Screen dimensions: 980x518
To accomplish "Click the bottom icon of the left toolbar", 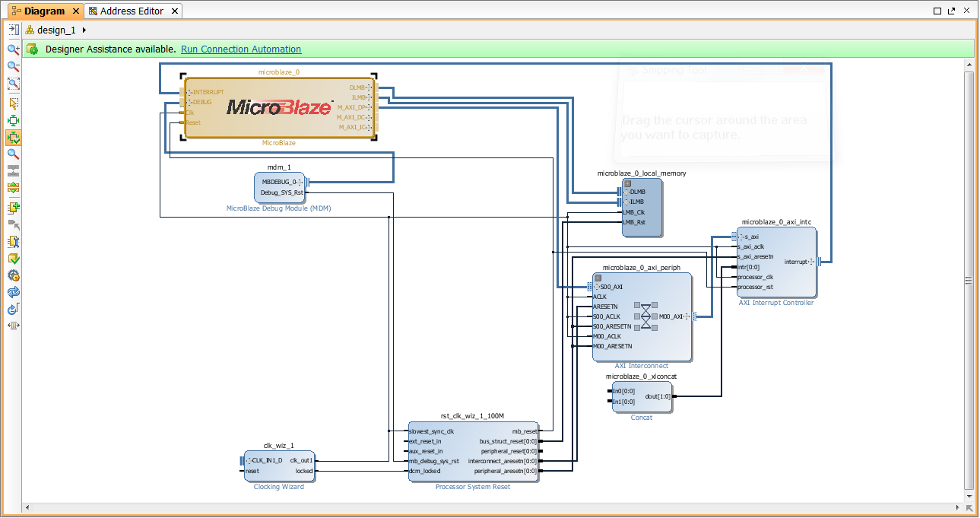I will (x=13, y=326).
